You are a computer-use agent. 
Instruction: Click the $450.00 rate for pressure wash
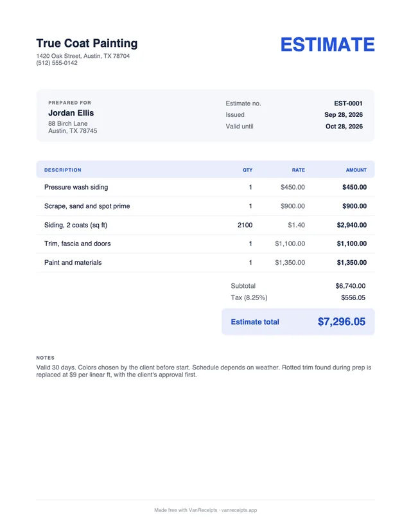(x=293, y=187)
